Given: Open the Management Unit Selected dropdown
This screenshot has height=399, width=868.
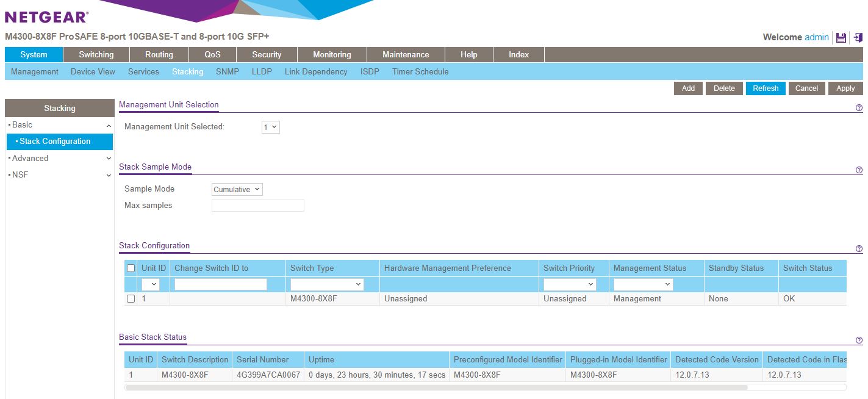Looking at the screenshot, I should click(270, 127).
